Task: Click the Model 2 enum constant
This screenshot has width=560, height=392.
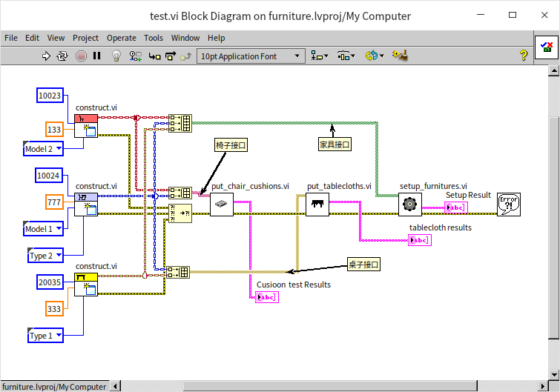Action: (44, 149)
